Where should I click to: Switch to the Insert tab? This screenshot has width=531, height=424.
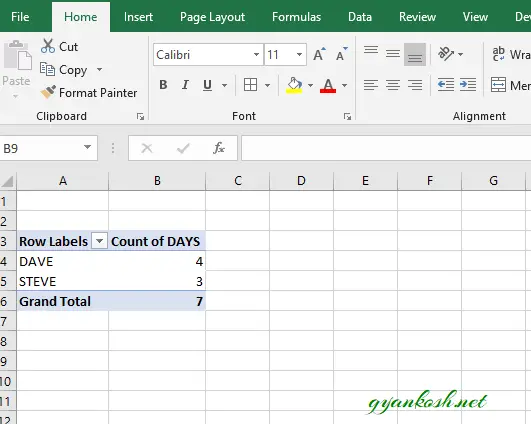pyautogui.click(x=138, y=17)
